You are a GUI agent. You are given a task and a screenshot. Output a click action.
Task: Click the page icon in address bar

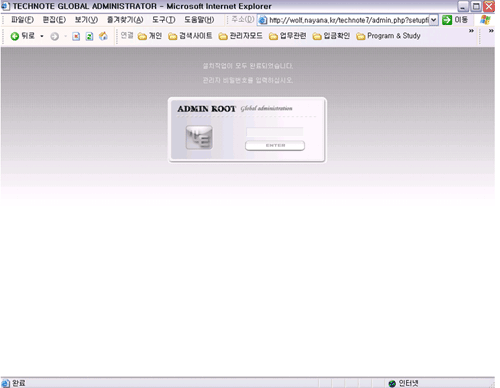pyautogui.click(x=263, y=20)
